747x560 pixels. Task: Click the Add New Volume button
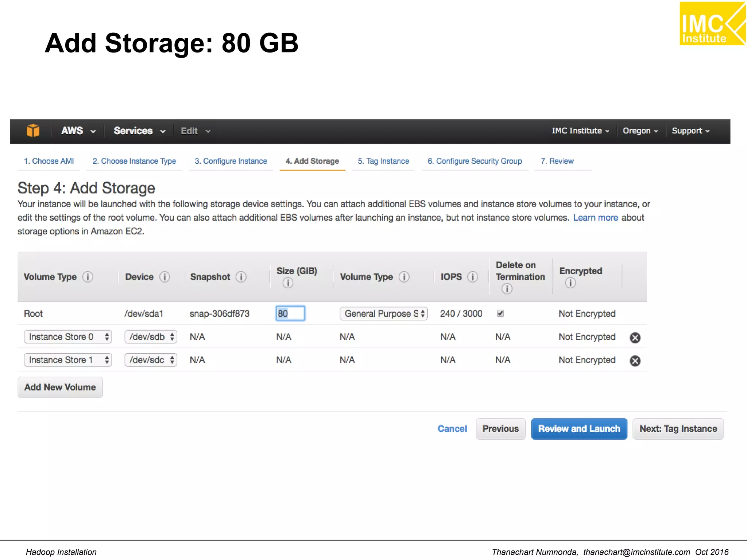(60, 387)
